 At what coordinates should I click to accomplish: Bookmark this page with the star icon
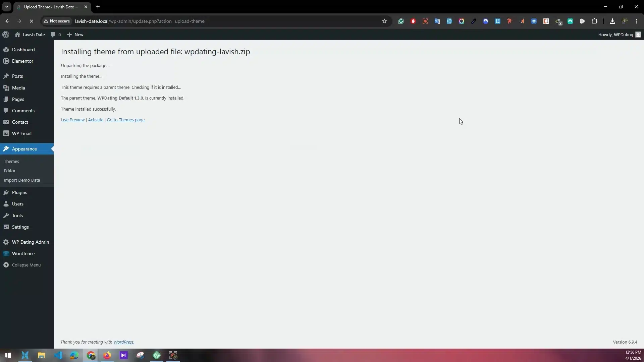(x=384, y=21)
